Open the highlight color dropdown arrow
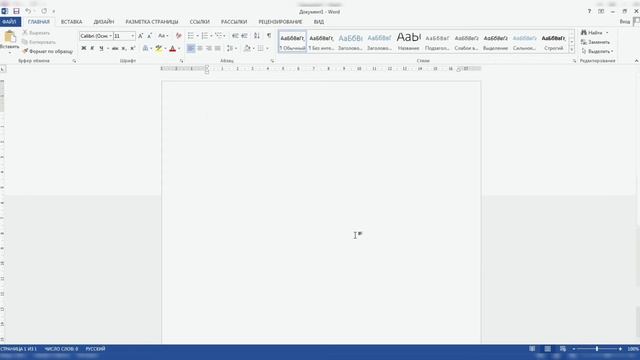This screenshot has width=640, height=360. pyautogui.click(x=165, y=48)
